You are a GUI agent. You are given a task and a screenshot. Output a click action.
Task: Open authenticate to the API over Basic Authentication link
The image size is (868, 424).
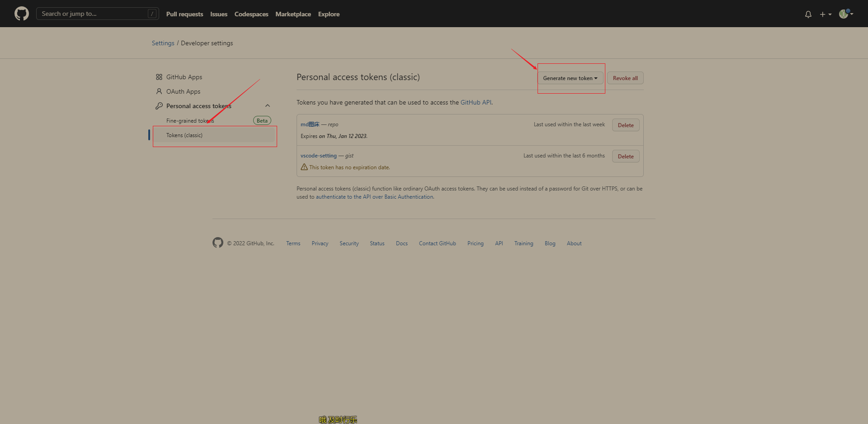[375, 197]
